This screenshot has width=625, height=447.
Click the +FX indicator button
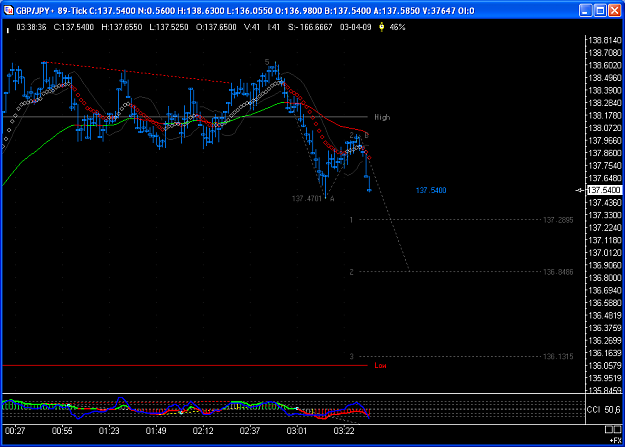point(616,440)
